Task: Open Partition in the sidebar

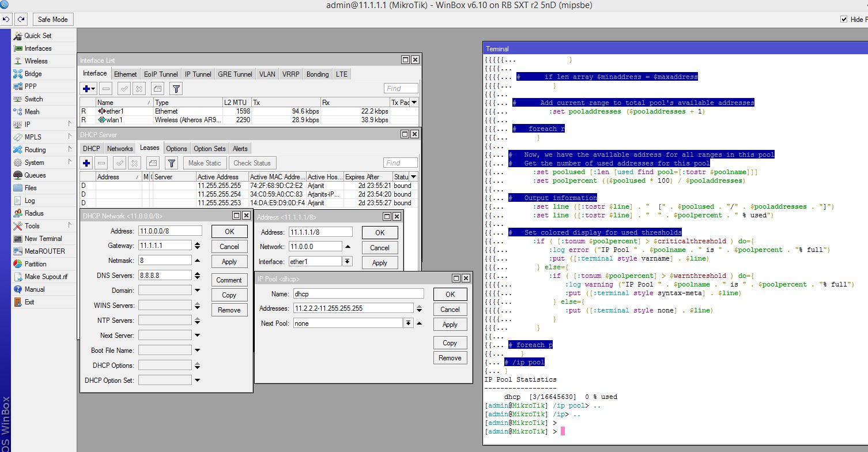Action: tap(35, 264)
